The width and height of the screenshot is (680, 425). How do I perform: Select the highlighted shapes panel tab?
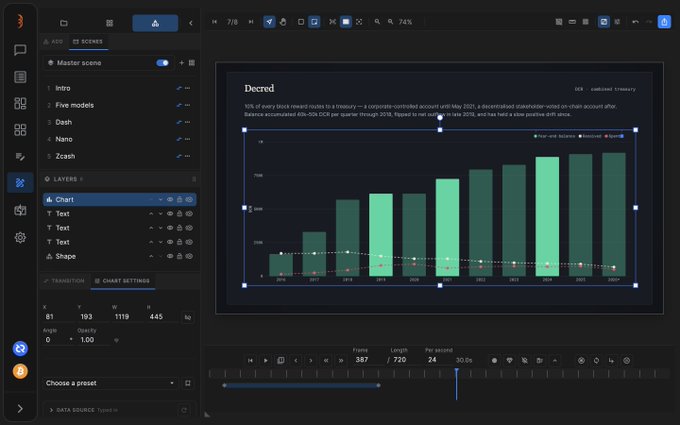click(x=155, y=23)
